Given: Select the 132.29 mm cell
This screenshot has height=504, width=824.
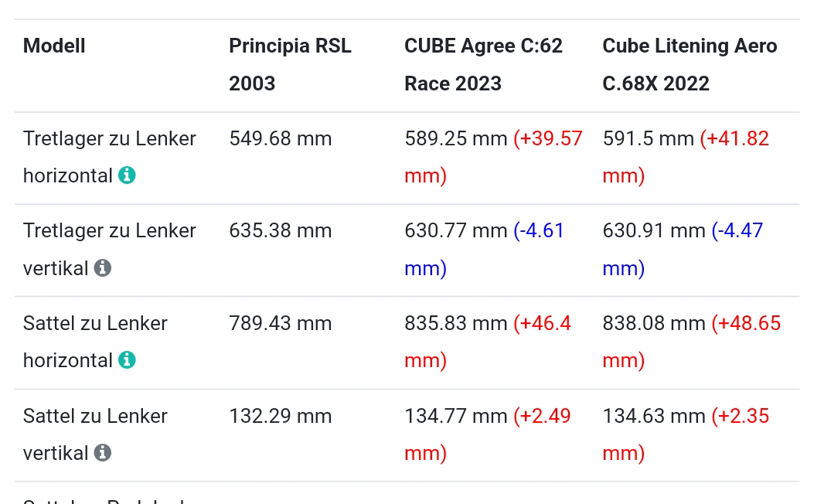Looking at the screenshot, I should (280, 417).
